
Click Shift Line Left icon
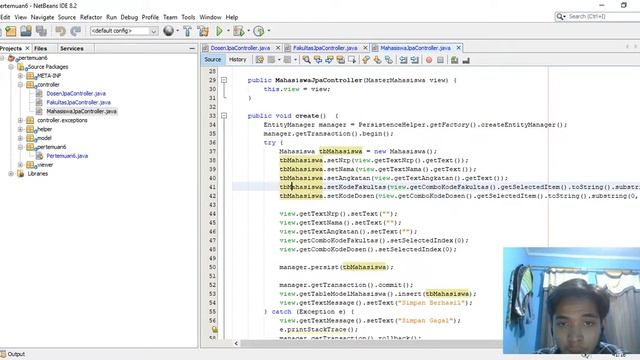tap(403, 60)
